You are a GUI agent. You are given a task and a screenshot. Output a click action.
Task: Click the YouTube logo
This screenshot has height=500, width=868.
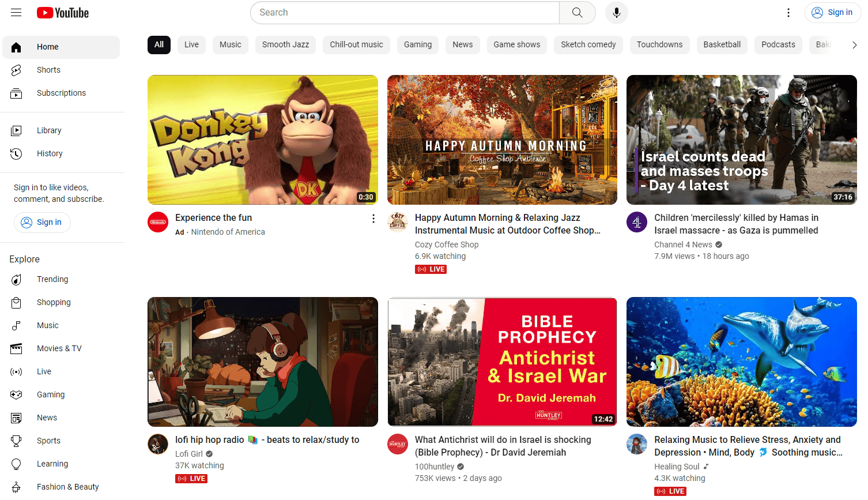(63, 13)
